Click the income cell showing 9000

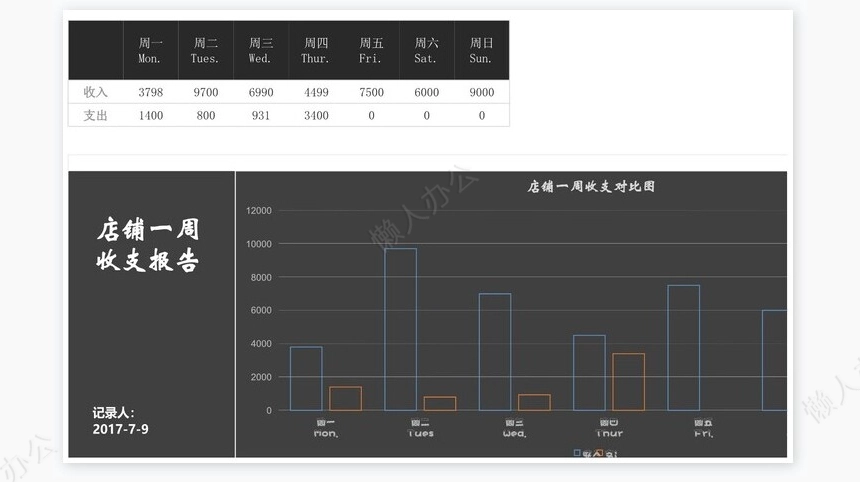coord(481,92)
